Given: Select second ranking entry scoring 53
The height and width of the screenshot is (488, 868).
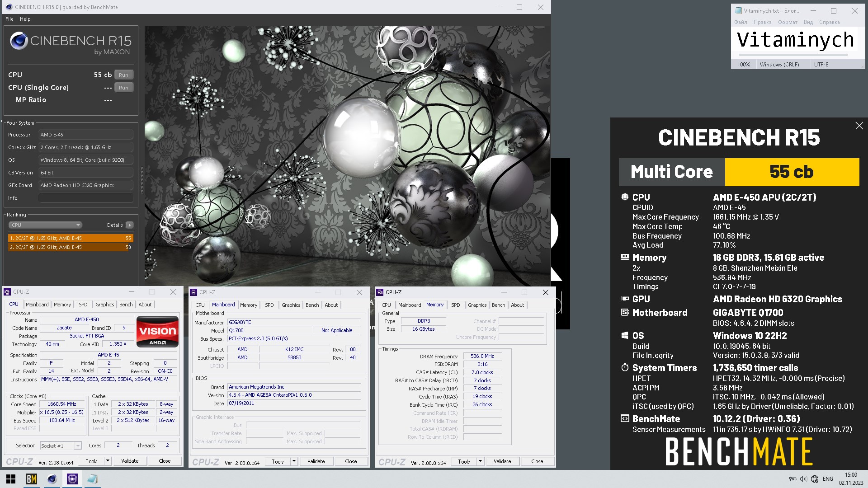Looking at the screenshot, I should [71, 247].
